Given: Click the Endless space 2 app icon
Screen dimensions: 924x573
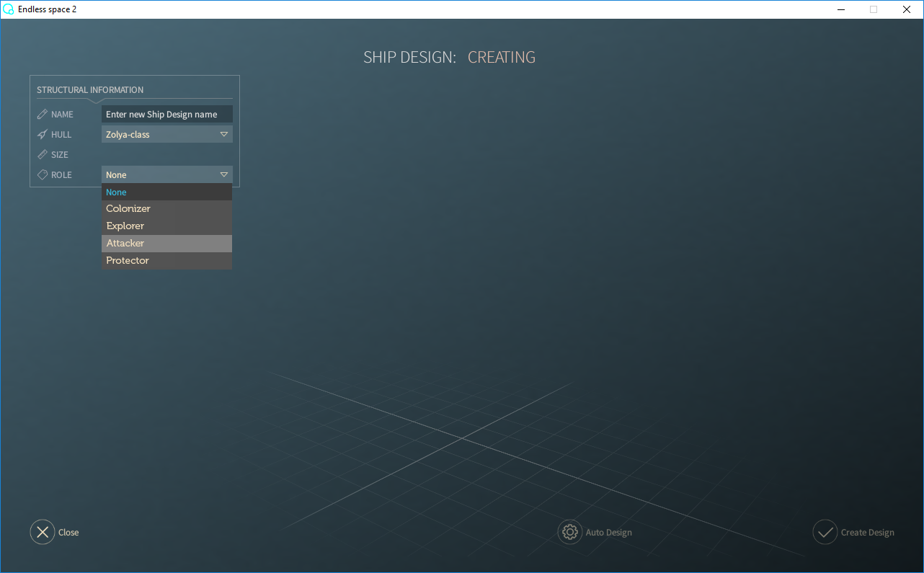Looking at the screenshot, I should pos(9,9).
